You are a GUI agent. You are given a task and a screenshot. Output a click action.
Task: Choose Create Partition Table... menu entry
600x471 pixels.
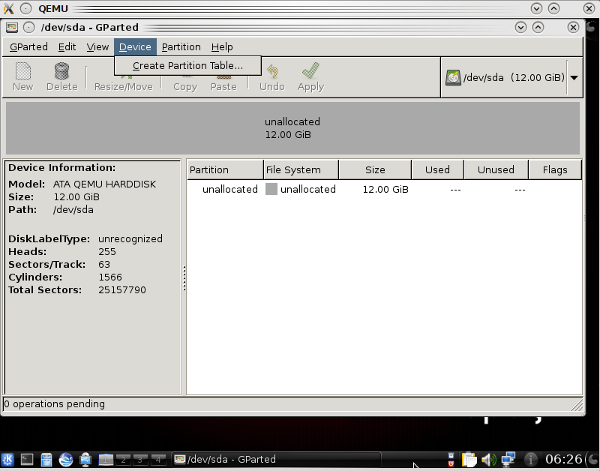pos(188,66)
